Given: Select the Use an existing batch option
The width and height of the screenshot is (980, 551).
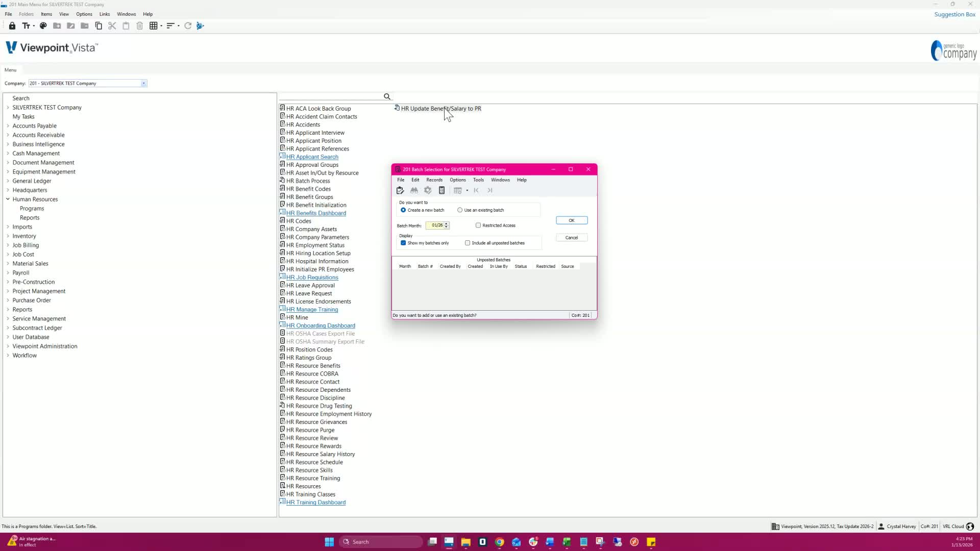Looking at the screenshot, I should tap(460, 210).
